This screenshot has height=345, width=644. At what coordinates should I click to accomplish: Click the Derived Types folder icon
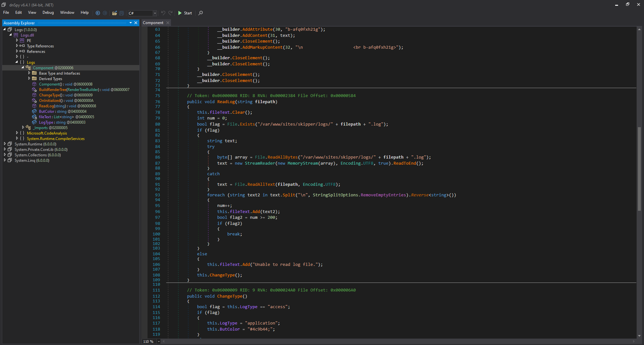tap(34, 78)
